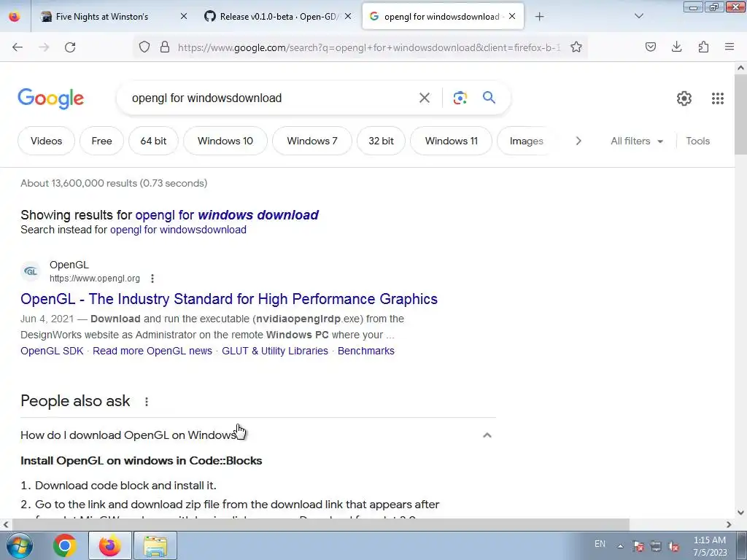Search by image with Google Lens icon
747x560 pixels.
tap(460, 98)
